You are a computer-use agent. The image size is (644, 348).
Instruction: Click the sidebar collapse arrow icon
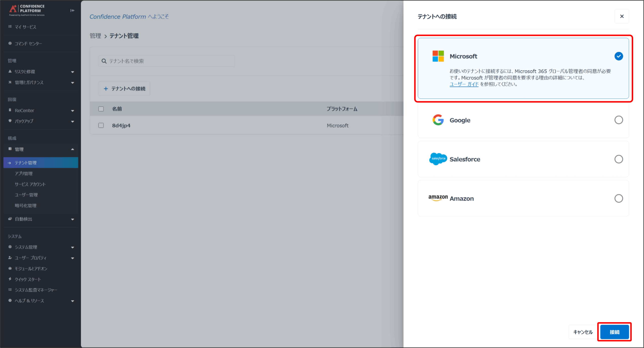point(72,11)
